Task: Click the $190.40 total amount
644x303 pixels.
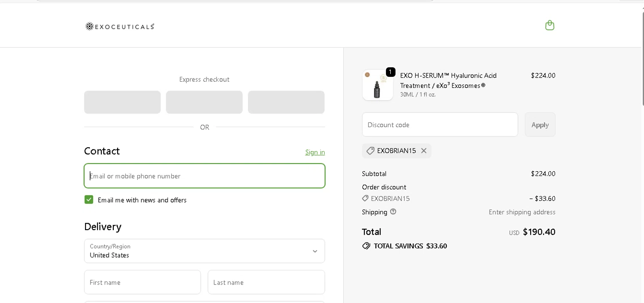Action: [x=539, y=232]
